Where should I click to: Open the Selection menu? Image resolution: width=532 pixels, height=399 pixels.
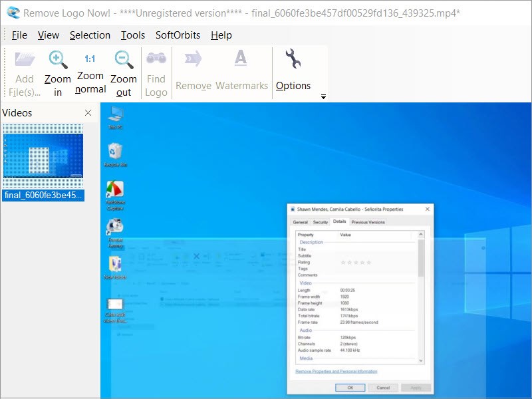90,35
